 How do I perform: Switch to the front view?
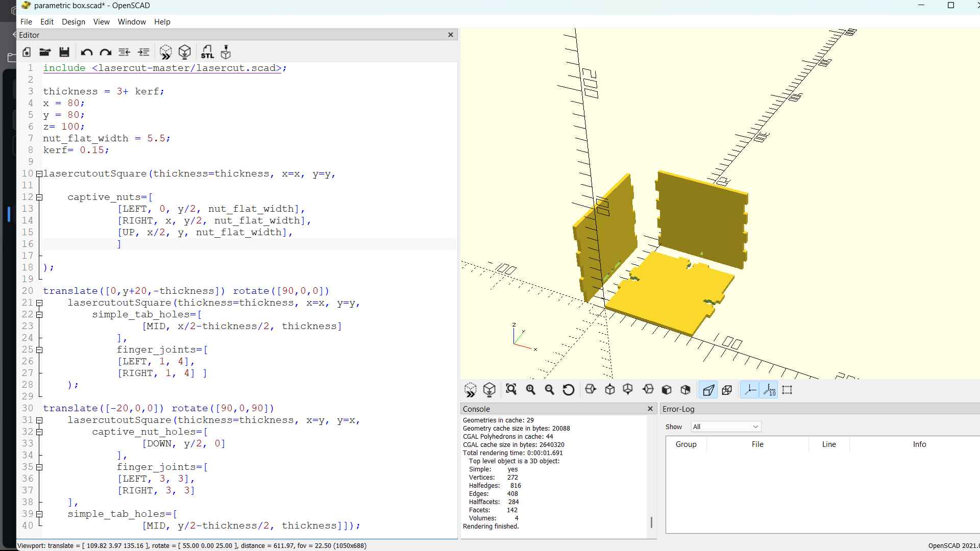667,390
